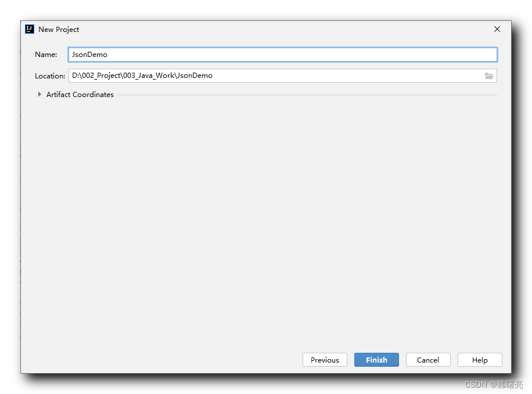Open Help for New Project
The image size is (532, 394).
[479, 360]
